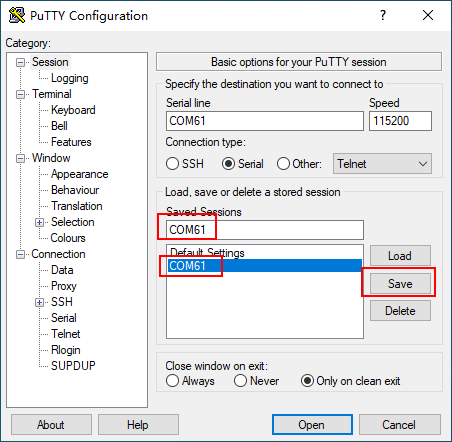Save the COM61 session
This screenshot has width=452, height=442.
coord(400,284)
